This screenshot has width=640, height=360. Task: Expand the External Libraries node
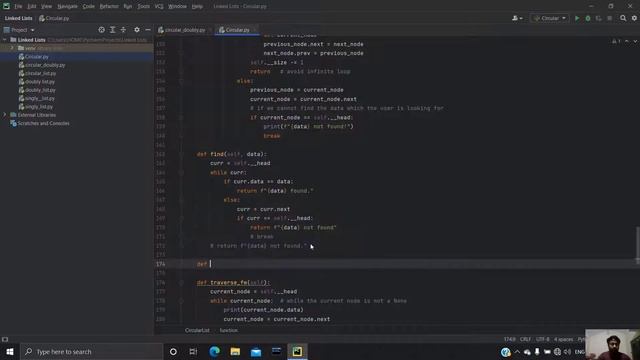point(4,115)
